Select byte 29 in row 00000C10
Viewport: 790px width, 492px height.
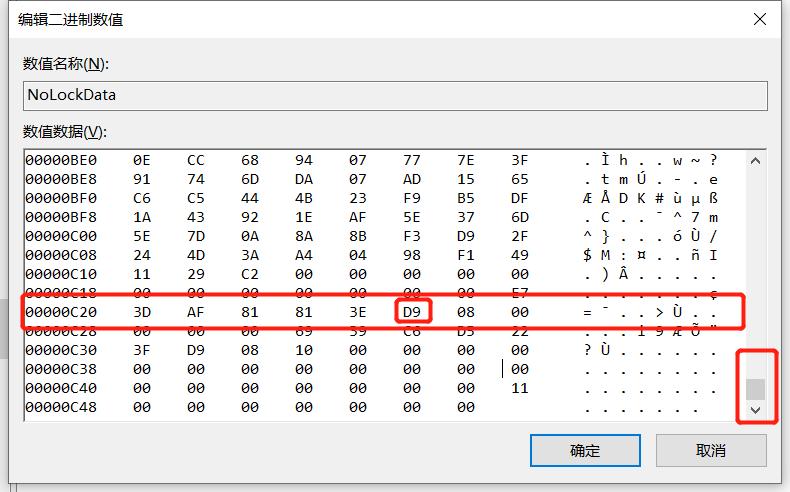(196, 274)
